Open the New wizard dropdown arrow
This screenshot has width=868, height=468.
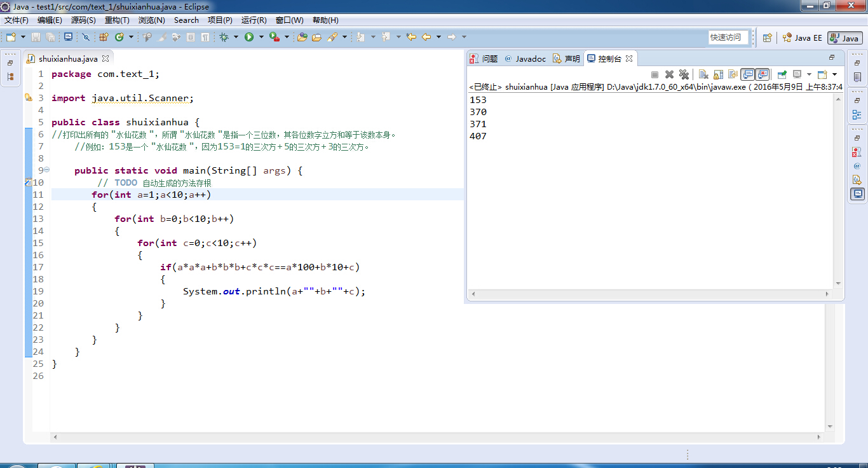coord(24,37)
